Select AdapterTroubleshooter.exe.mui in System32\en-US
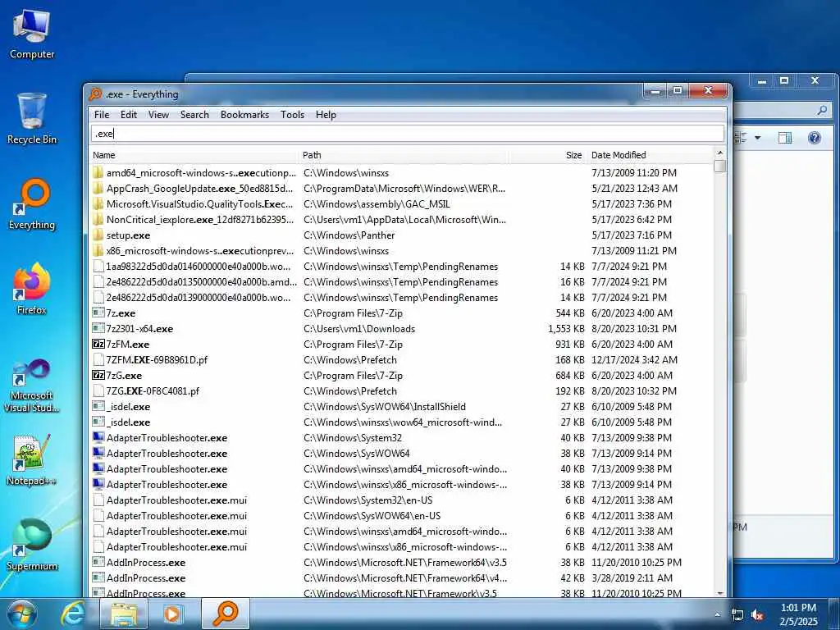Screen dimensions: 840x630 point(402,500)
